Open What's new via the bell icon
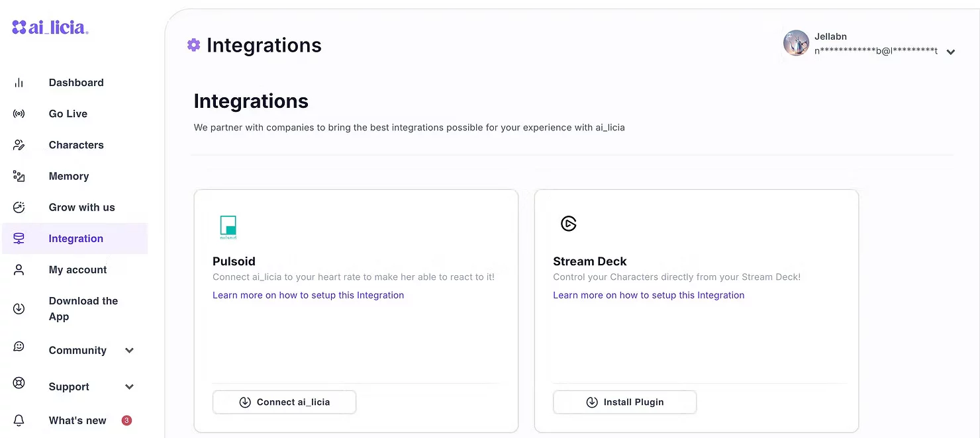Screen dimensions: 980x438 (x=19, y=420)
